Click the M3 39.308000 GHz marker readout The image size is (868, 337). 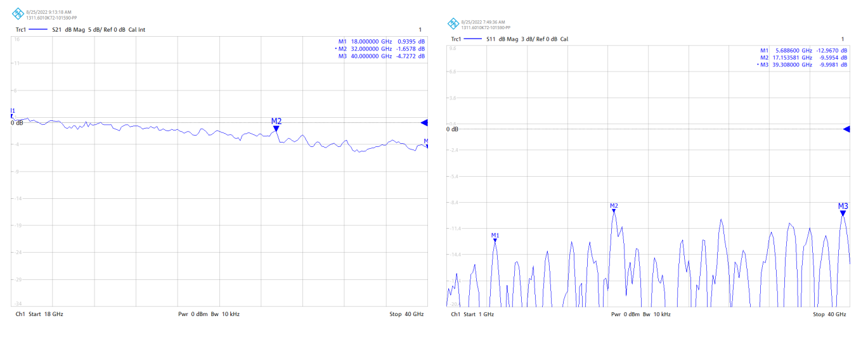[803, 65]
